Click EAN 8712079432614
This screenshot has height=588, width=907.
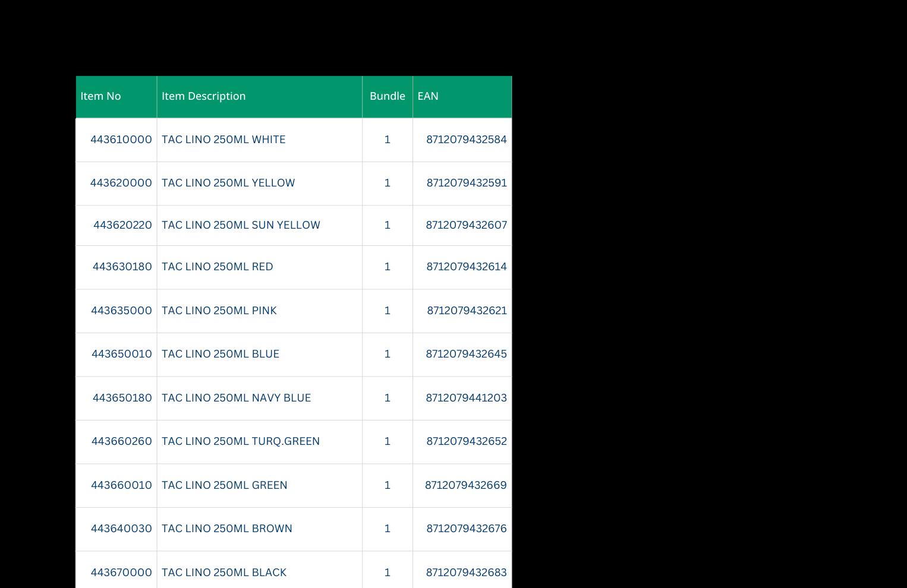click(x=467, y=267)
